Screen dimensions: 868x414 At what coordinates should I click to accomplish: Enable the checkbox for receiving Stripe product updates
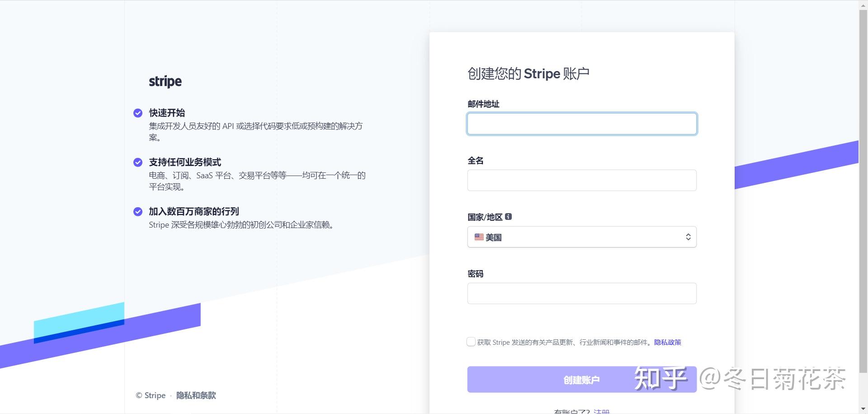(x=471, y=342)
